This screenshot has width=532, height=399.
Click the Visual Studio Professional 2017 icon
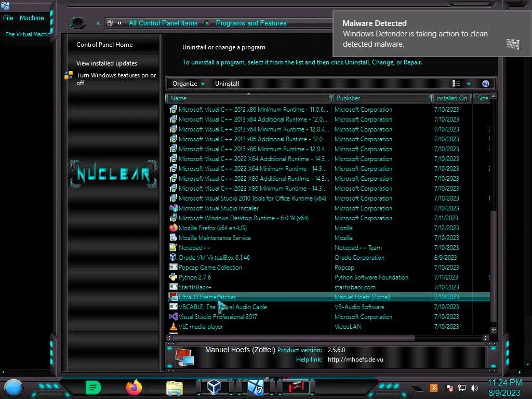pos(174,316)
